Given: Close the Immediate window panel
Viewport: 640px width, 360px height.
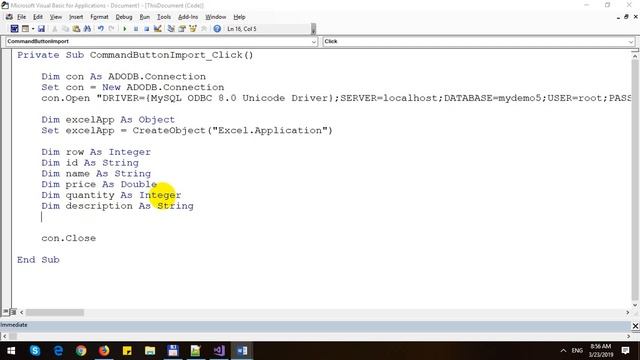Looking at the screenshot, I should (635, 326).
